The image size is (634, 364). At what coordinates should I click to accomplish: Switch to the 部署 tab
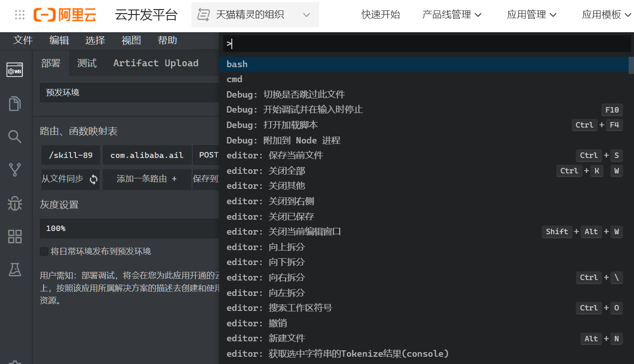point(50,63)
